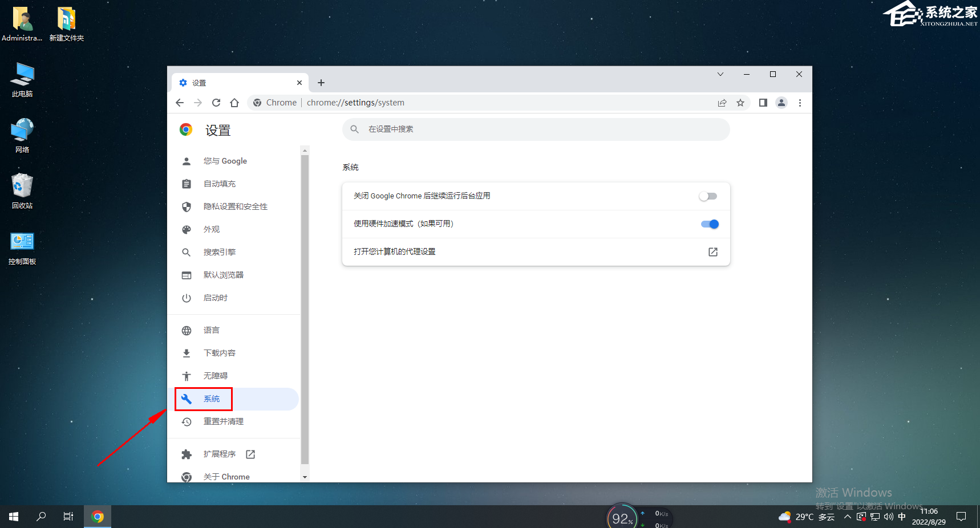Click the settings search field
The width and height of the screenshot is (980, 528).
(536, 129)
